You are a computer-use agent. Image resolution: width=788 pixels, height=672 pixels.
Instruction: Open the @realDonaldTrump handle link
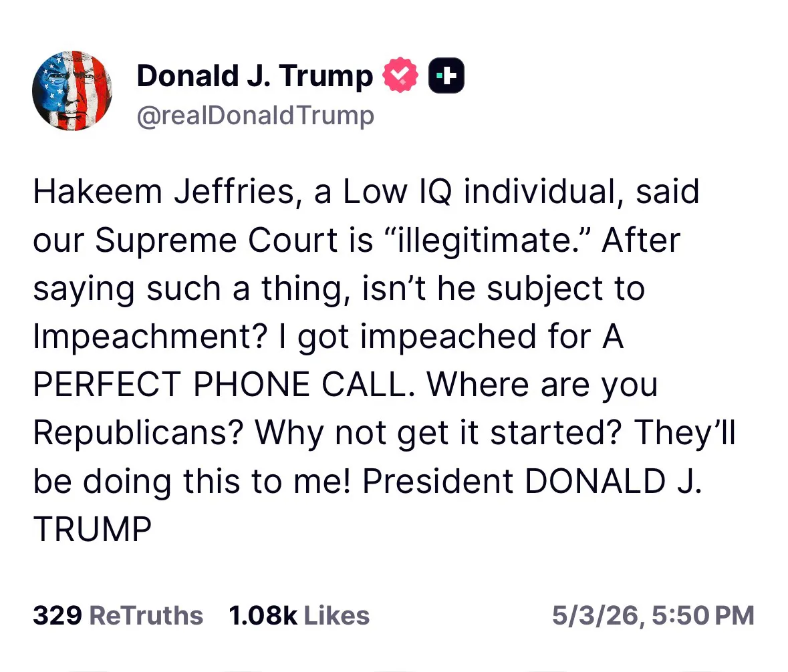[x=256, y=116]
